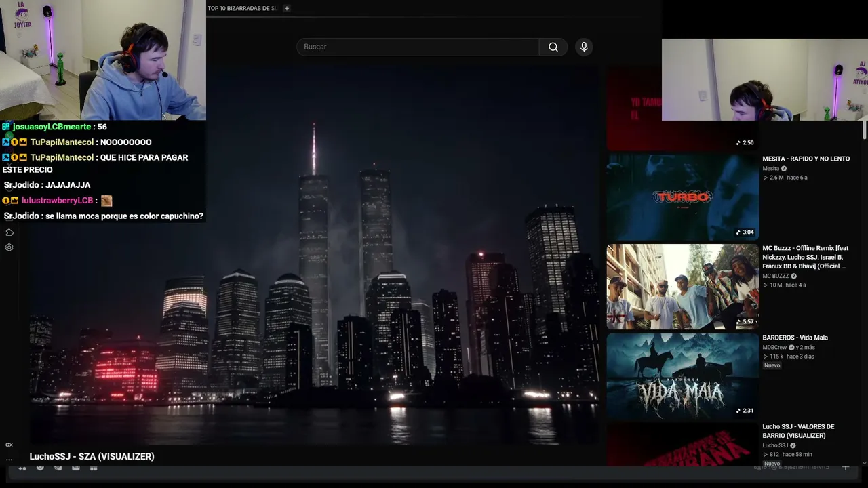
Task: Open BARDERO$ - Vida Mala title
Action: point(795,338)
